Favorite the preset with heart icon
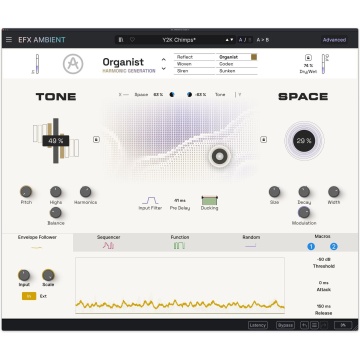 point(132,40)
